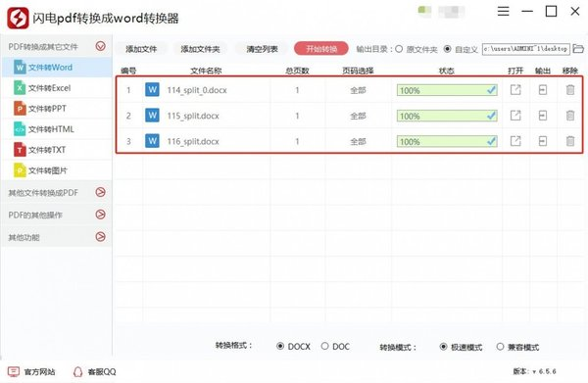Select 原文件夹 as output directory
This screenshot has height=383, width=588.
pyautogui.click(x=399, y=49)
